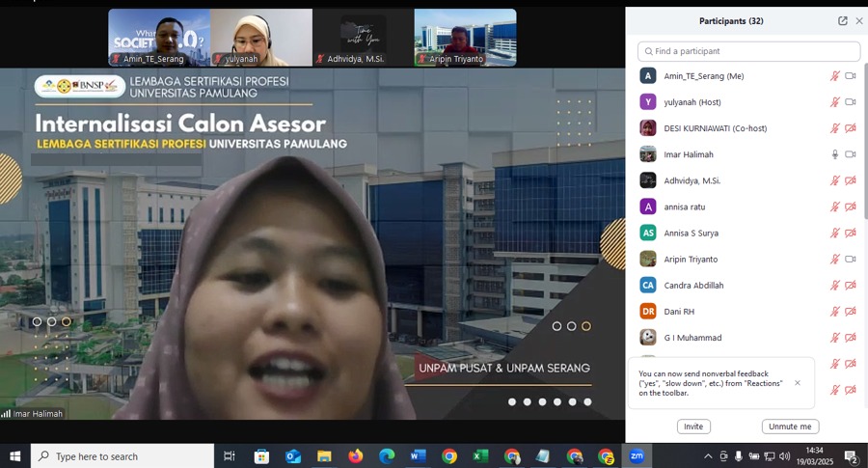Viewport: 868px width, 468px height.
Task: Click muted mic icon for G I Muhammad
Action: pyautogui.click(x=835, y=338)
